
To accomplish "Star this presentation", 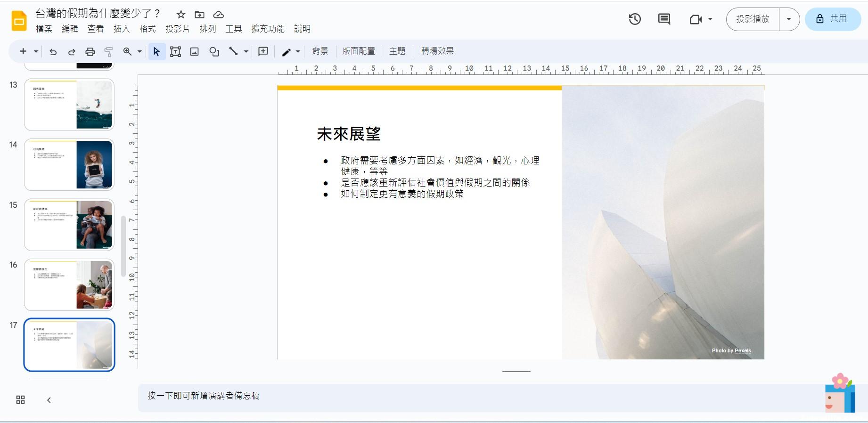I will click(181, 15).
